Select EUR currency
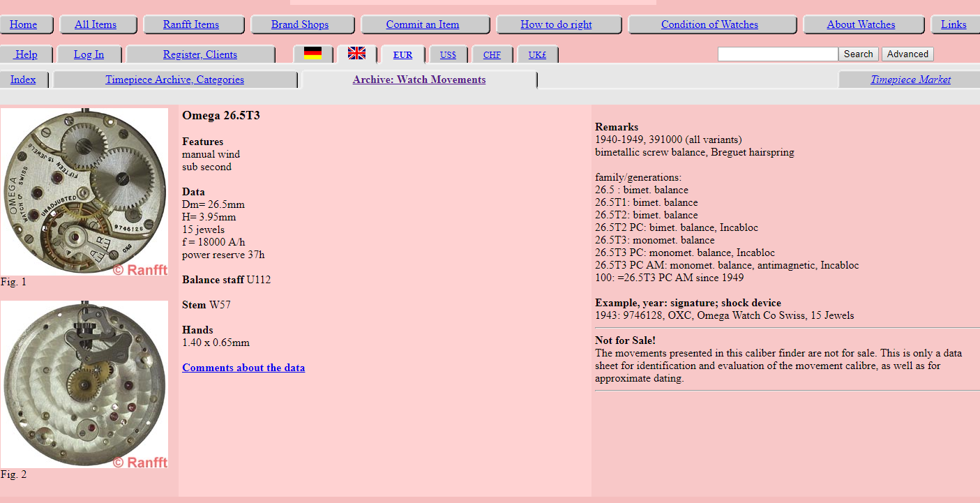Screen dimensions: 980x503 402,54
